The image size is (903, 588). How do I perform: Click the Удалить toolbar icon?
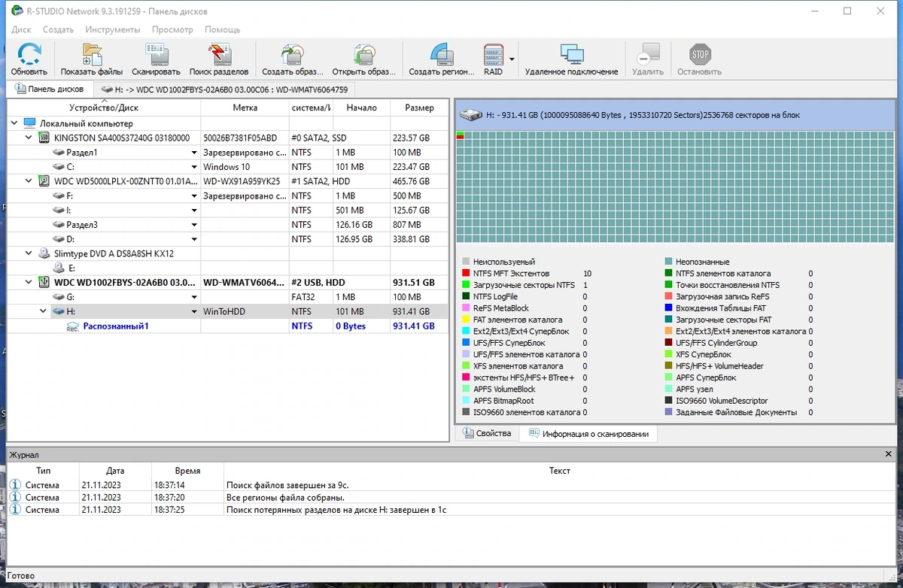click(648, 55)
